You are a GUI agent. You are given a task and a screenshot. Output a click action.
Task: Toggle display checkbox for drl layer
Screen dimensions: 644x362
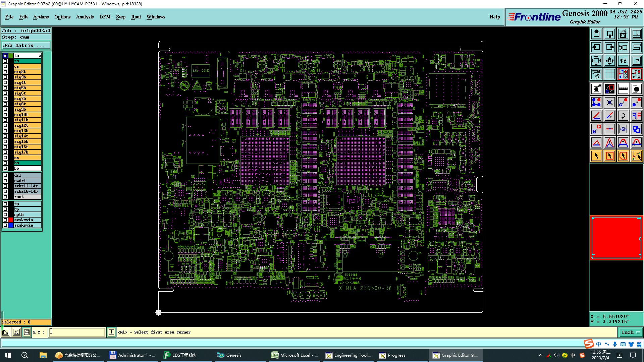[5, 175]
